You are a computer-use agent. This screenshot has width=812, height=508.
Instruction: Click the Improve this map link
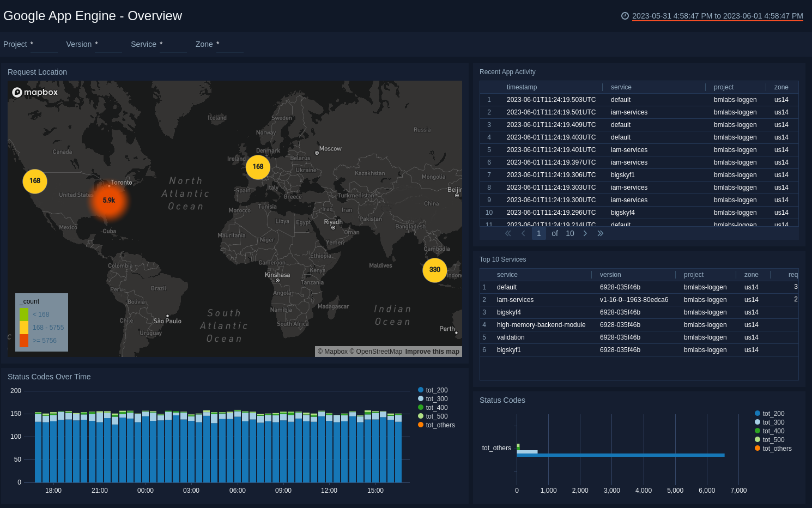(432, 351)
